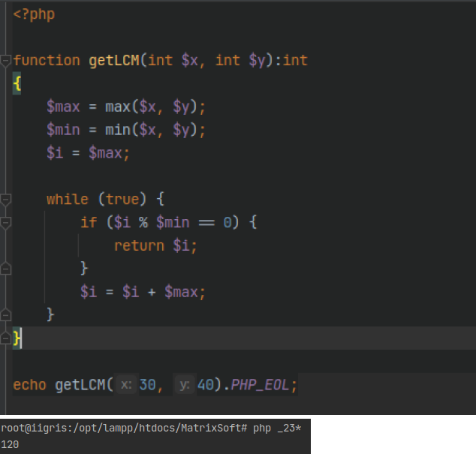
Task: Click the argument value 30
Action: (x=147, y=385)
